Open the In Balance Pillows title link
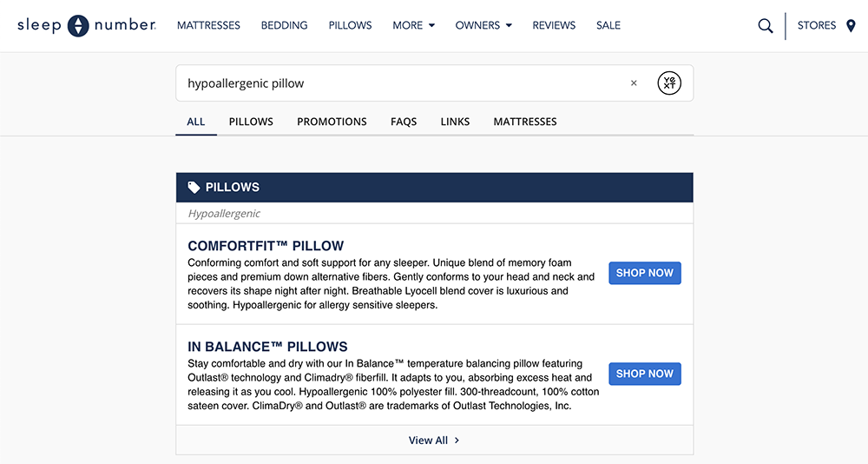Screen dimensions: 868x464 coord(267,347)
